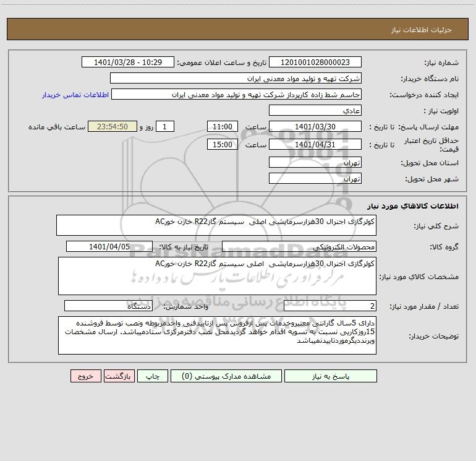Click the delivery city field 'تهران'
Image resolution: width=476 pixels, height=461 pixels.
click(315, 179)
